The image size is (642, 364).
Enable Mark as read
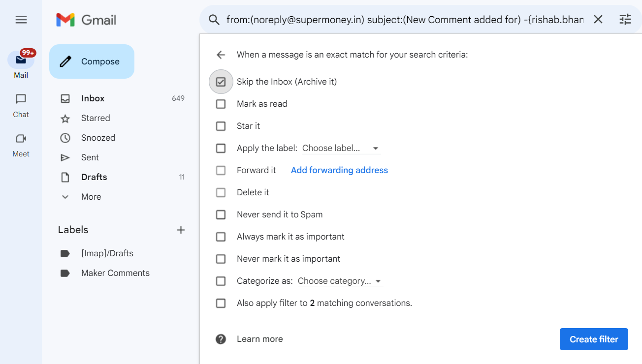[221, 104]
